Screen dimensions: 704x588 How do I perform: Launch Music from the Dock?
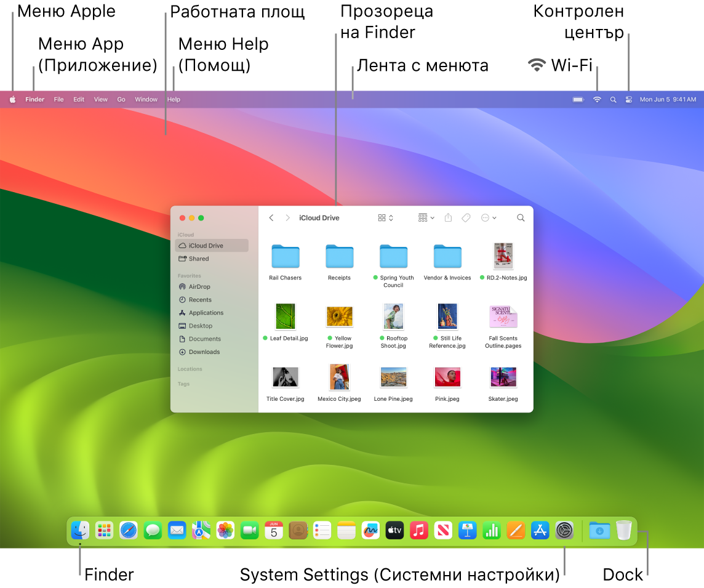coord(419,530)
